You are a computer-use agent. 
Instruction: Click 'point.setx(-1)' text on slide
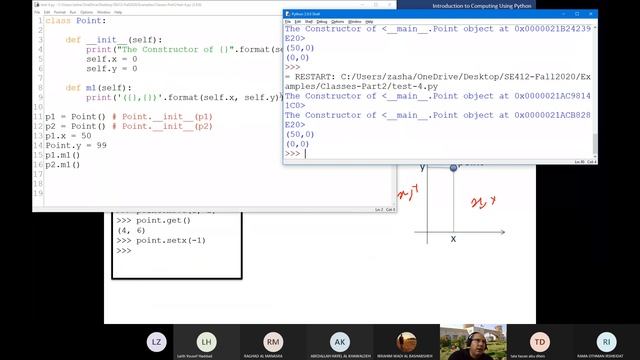(171, 240)
